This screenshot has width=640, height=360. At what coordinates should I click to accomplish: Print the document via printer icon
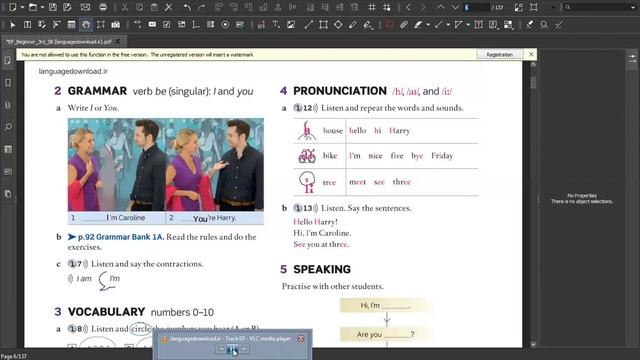click(103, 7)
